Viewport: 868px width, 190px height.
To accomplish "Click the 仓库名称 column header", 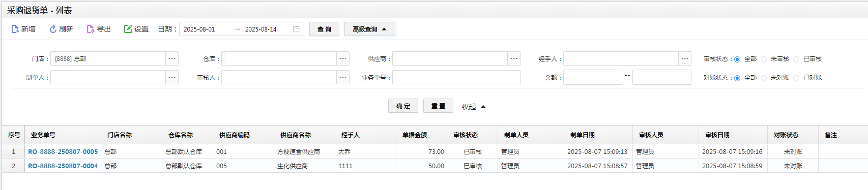I will tap(187, 135).
